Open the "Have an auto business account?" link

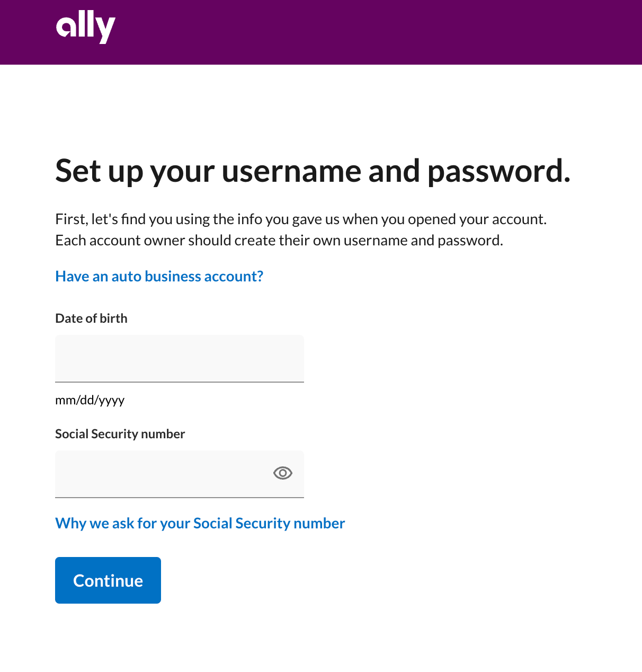click(x=159, y=277)
